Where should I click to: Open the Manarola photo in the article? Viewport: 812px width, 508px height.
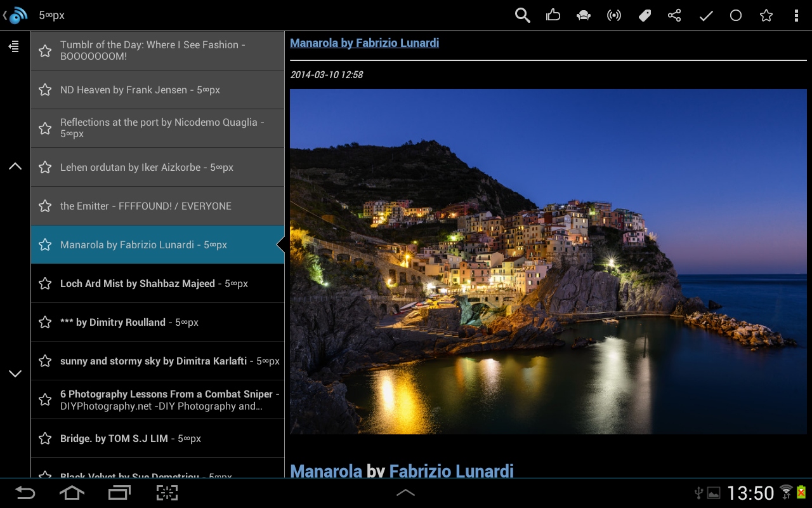click(x=548, y=261)
